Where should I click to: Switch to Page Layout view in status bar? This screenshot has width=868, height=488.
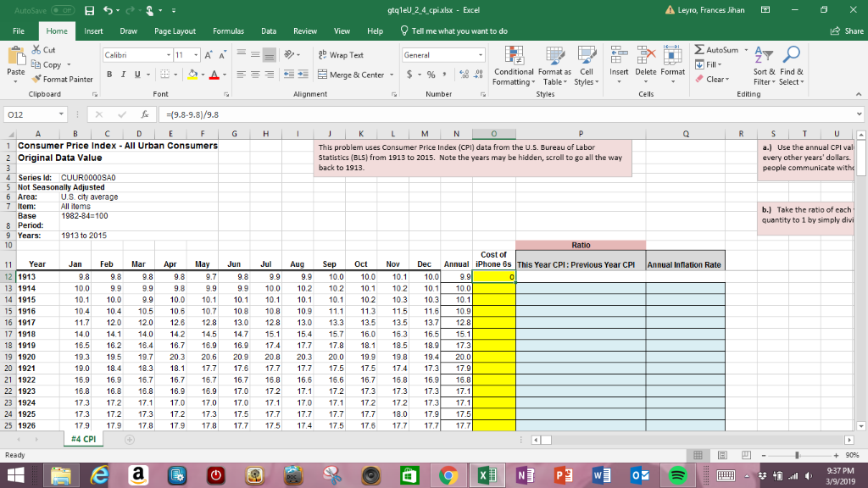pyautogui.click(x=722, y=455)
